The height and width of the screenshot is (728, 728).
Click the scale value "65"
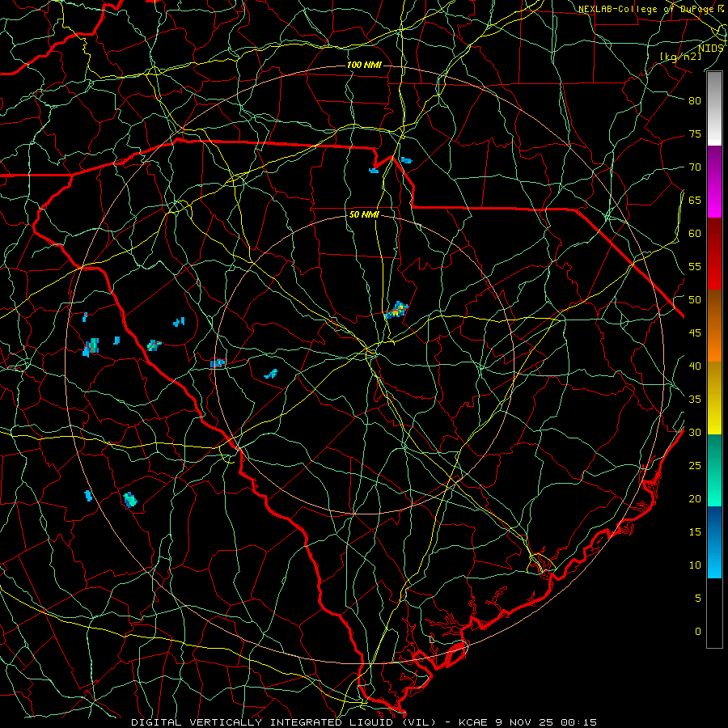[695, 200]
